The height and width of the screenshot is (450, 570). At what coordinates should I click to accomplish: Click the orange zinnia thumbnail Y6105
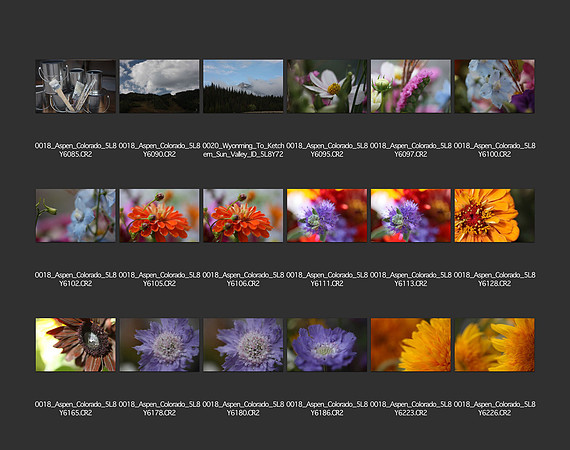tap(159, 216)
